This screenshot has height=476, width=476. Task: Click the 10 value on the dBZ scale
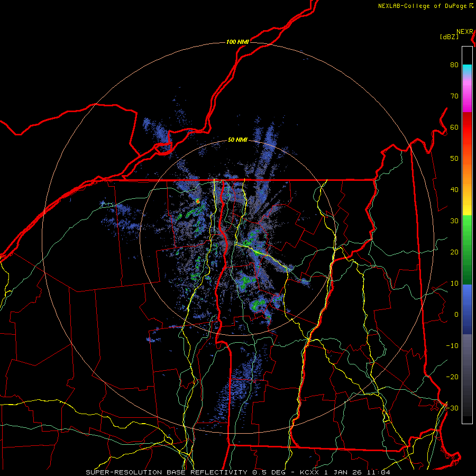coord(454,283)
